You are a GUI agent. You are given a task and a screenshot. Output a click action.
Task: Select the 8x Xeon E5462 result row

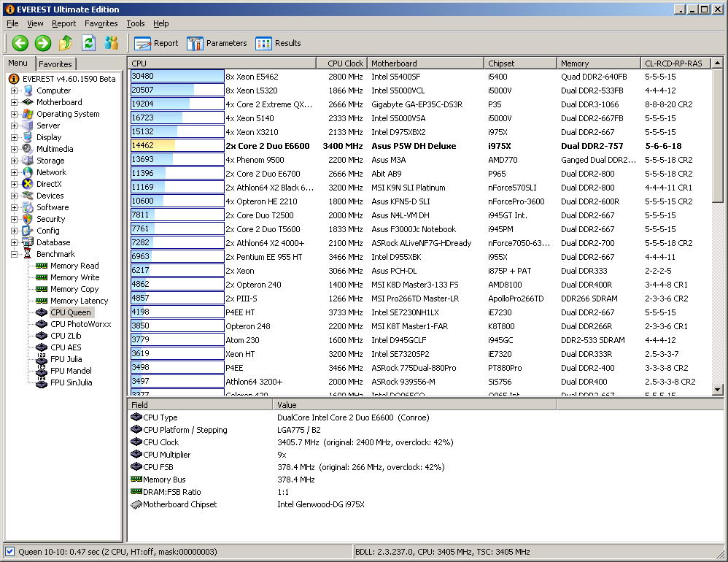[x=419, y=77]
